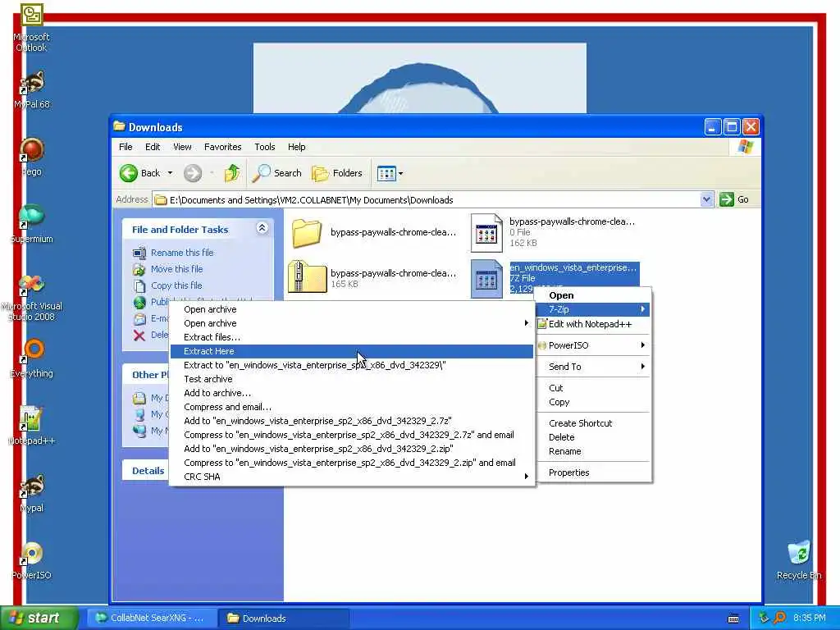Launch Everything search desktop icon

(32, 351)
